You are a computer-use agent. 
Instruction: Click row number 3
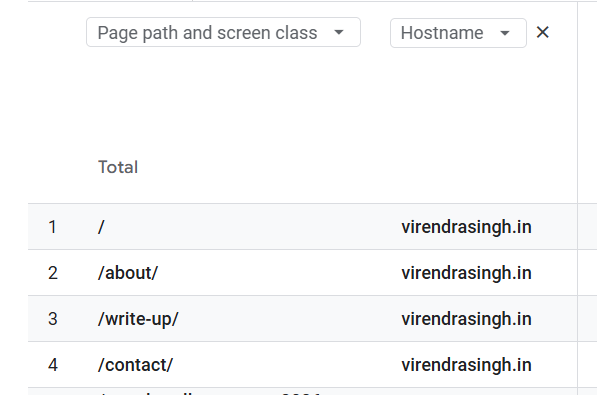tap(53, 319)
